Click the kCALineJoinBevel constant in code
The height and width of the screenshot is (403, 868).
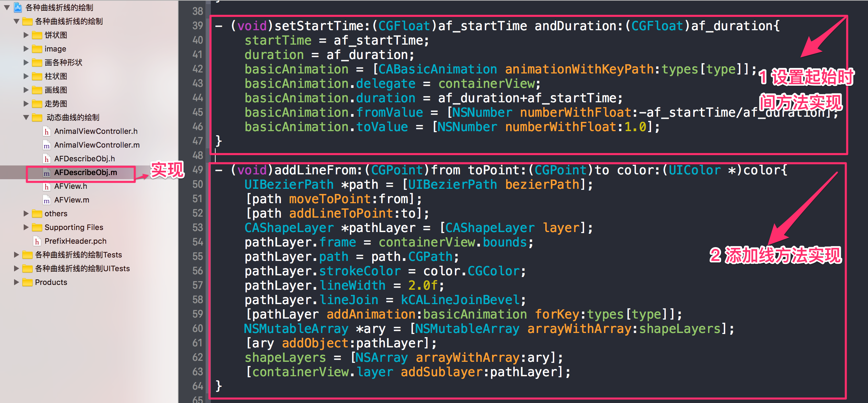click(x=460, y=300)
